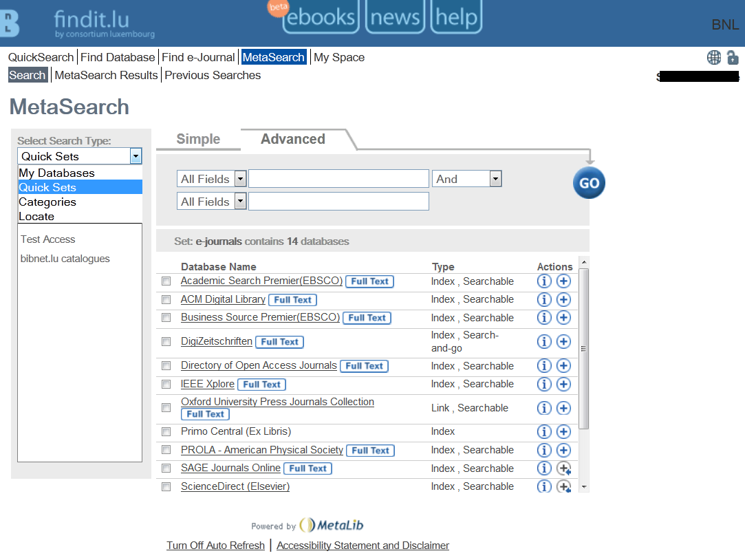This screenshot has width=745, height=560.
Task: Add Primo Central (Ex Libris) to my set
Action: 563,431
